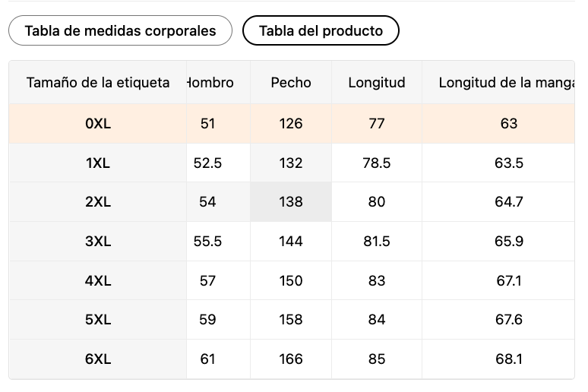Click the 67.1 sleeve length cell
588x392 pixels.
pyautogui.click(x=509, y=281)
